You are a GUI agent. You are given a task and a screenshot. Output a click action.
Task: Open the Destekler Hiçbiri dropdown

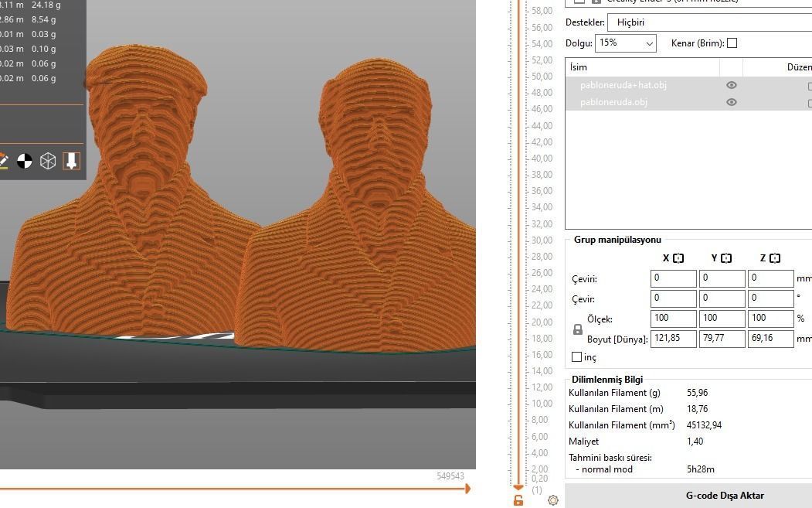pyautogui.click(x=709, y=22)
